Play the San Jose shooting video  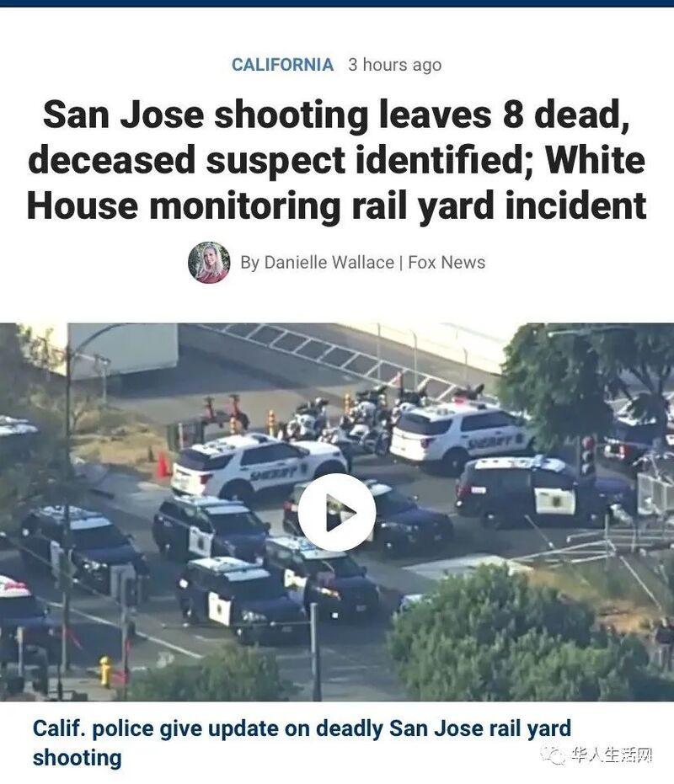pyautogui.click(x=337, y=513)
